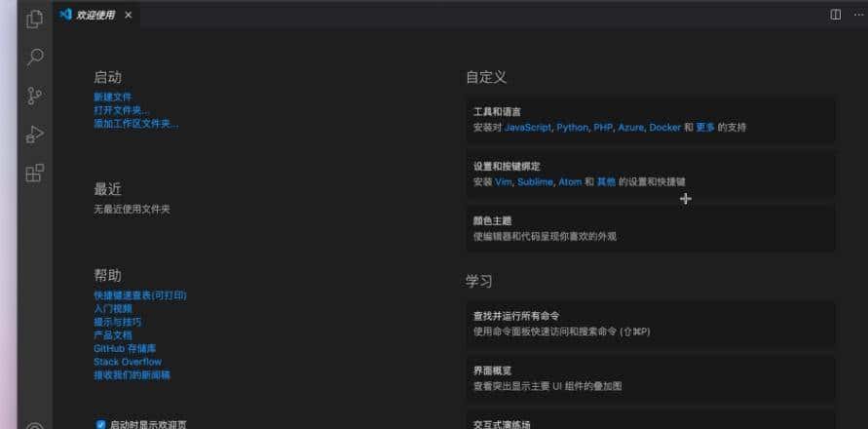This screenshot has width=868, height=429.
Task: Open the 交互式演练场 card
Action: coord(651,419)
